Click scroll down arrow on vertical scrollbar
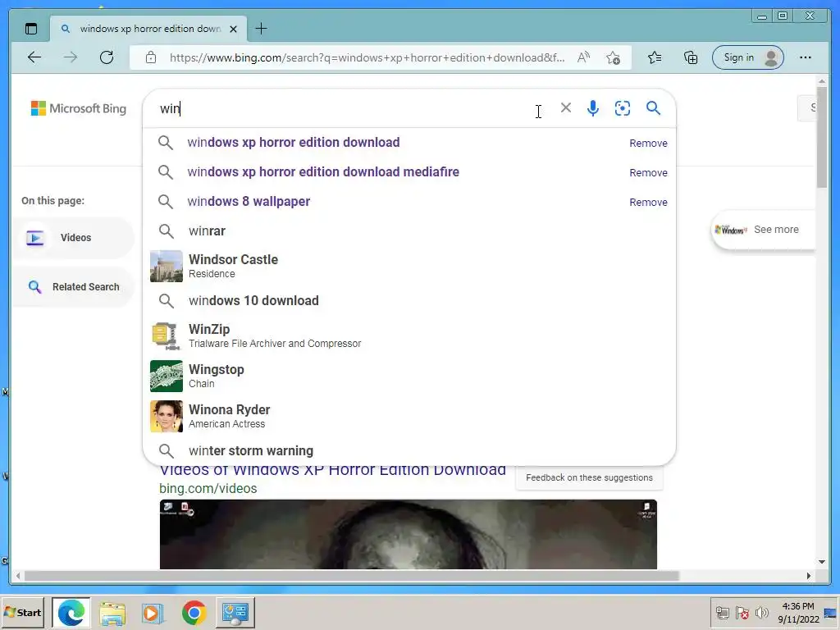The image size is (840, 630). click(x=822, y=562)
